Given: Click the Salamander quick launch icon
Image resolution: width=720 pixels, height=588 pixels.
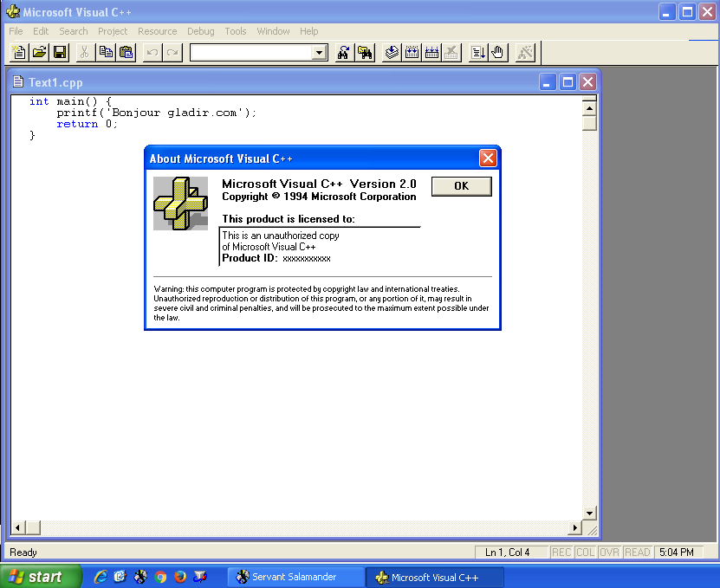Looking at the screenshot, I should (x=140, y=577).
